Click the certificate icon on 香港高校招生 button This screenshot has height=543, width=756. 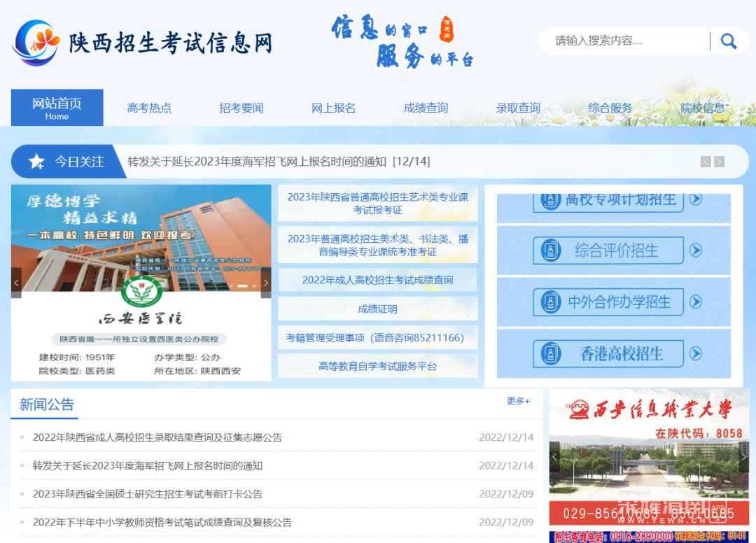[549, 353]
